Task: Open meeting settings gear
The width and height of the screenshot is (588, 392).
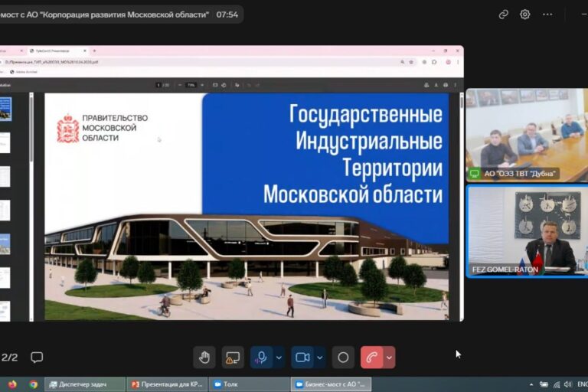Action: [x=525, y=14]
